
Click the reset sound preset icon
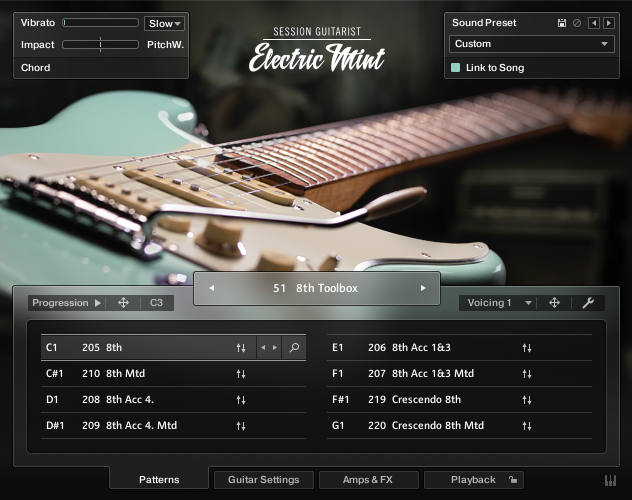pyautogui.click(x=576, y=23)
